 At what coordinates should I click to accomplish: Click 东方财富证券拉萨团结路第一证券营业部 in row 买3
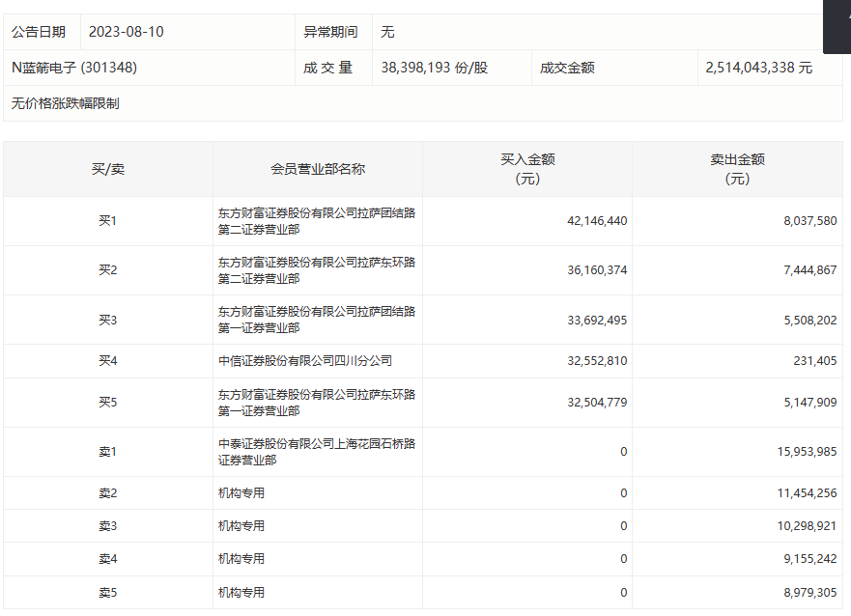(317, 320)
